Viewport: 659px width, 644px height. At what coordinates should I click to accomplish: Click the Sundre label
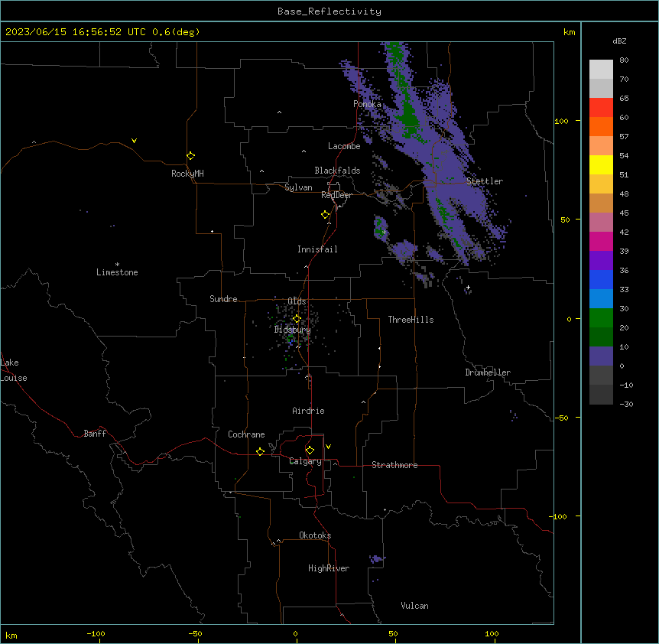point(223,299)
